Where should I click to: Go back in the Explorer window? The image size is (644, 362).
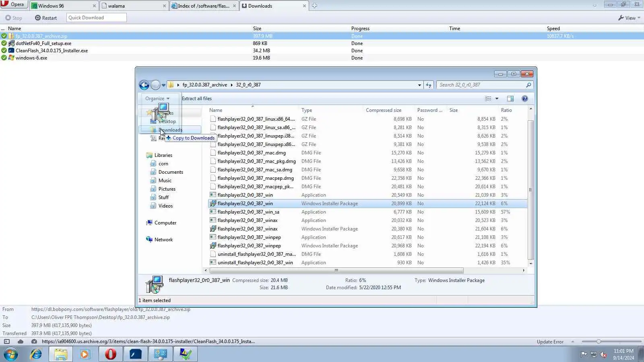(144, 85)
